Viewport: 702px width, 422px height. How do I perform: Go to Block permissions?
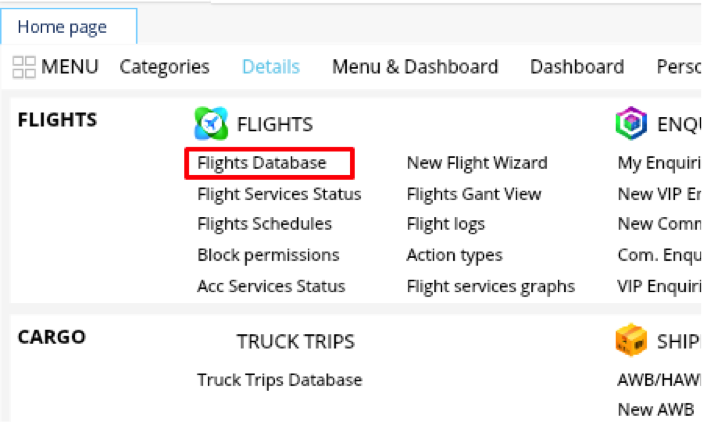coord(268,255)
